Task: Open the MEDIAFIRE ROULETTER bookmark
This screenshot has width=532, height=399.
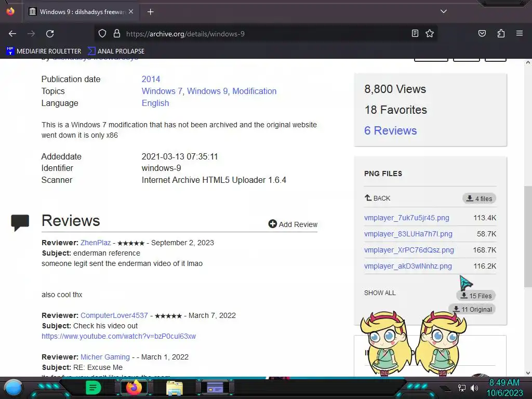Action: (x=44, y=51)
